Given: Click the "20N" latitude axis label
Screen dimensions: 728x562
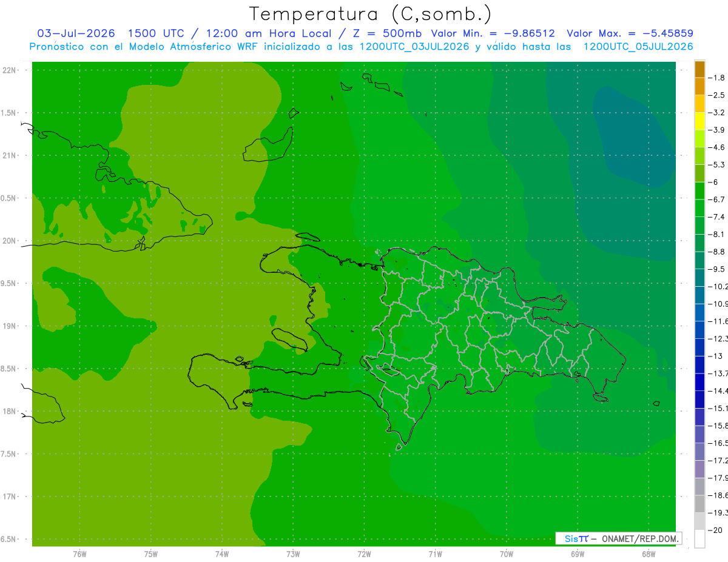Looking at the screenshot, I should point(10,241).
